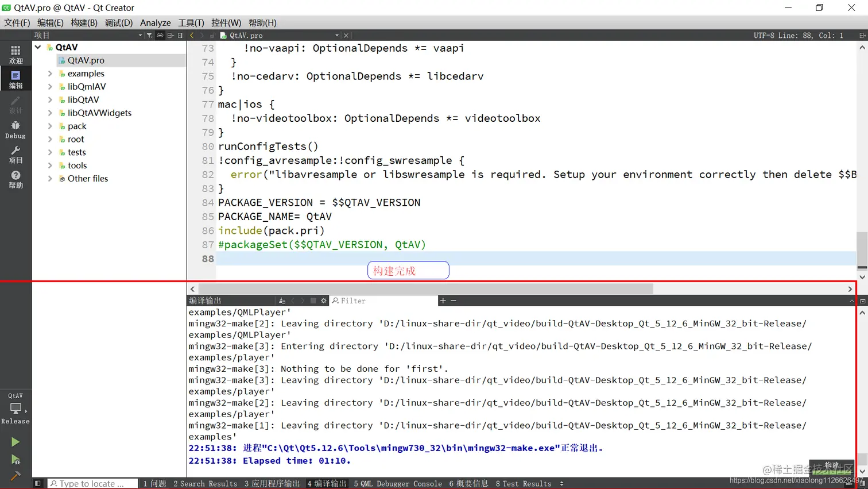Open the 编辑(E) menu

coord(51,23)
